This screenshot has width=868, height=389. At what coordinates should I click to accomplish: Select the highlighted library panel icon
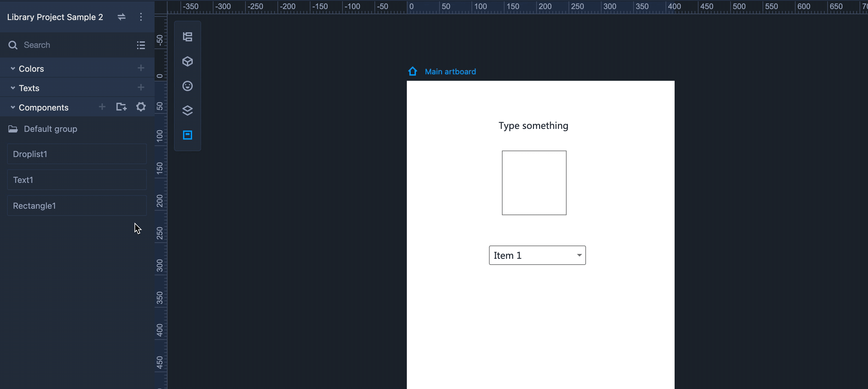pyautogui.click(x=187, y=135)
